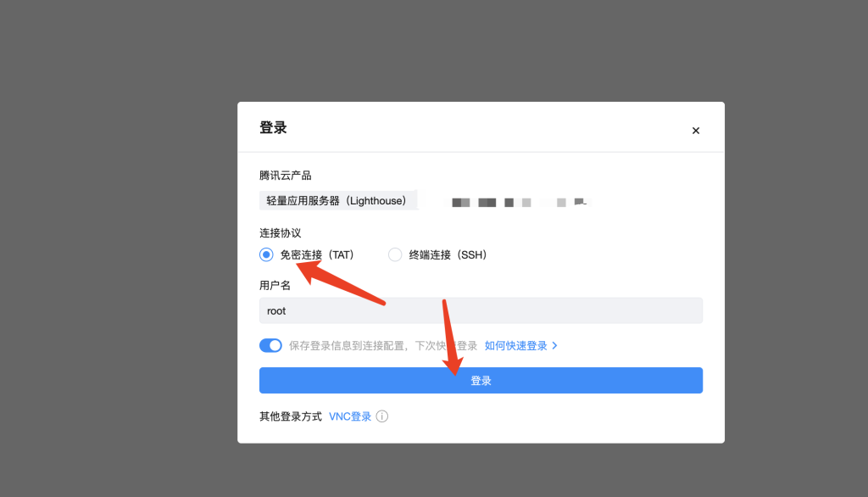The height and width of the screenshot is (497, 868).
Task: Close the 登录 dialog with the X
Action: 696,131
